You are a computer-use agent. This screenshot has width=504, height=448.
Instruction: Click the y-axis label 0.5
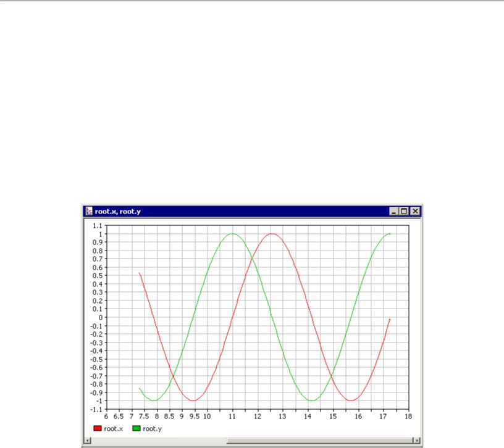(x=98, y=276)
